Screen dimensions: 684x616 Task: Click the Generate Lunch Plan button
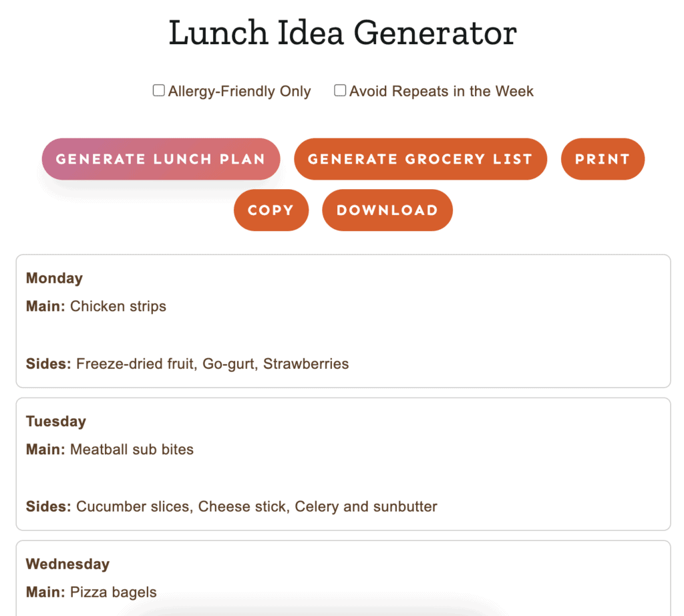click(x=161, y=159)
